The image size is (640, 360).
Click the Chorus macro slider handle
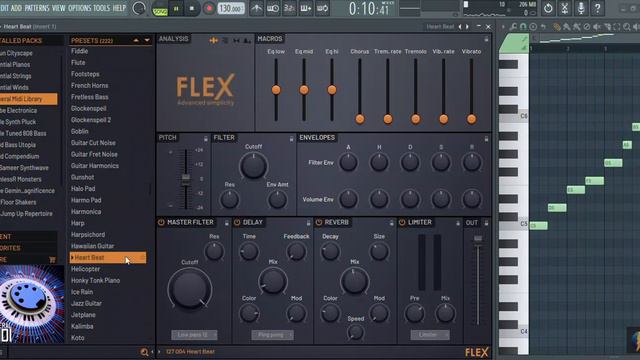[x=360, y=119]
